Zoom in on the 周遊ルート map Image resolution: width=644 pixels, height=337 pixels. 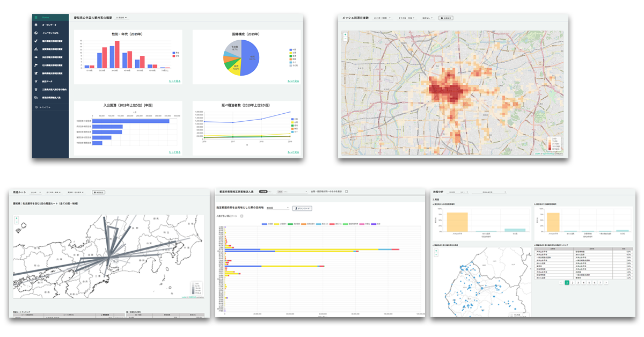[x=16, y=218]
